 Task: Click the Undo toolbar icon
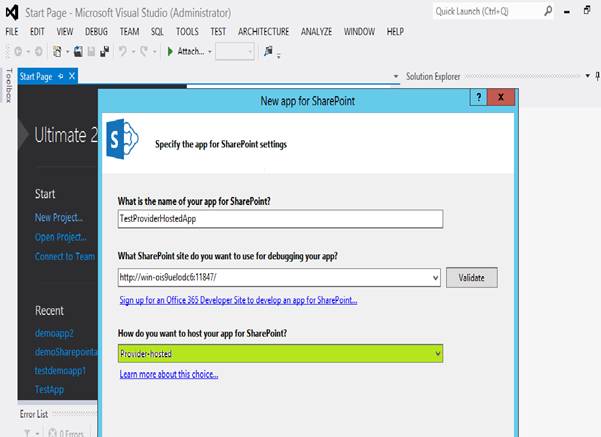pyautogui.click(x=123, y=51)
